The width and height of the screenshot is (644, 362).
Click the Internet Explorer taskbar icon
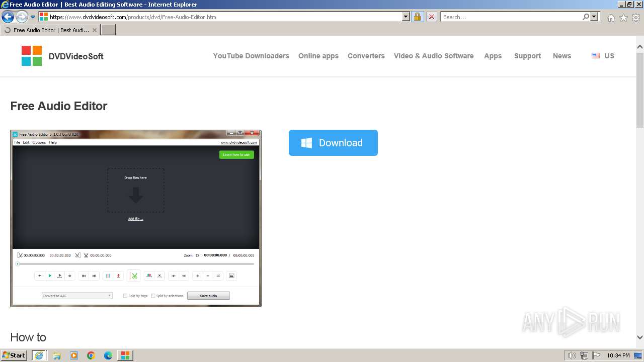tap(39, 355)
